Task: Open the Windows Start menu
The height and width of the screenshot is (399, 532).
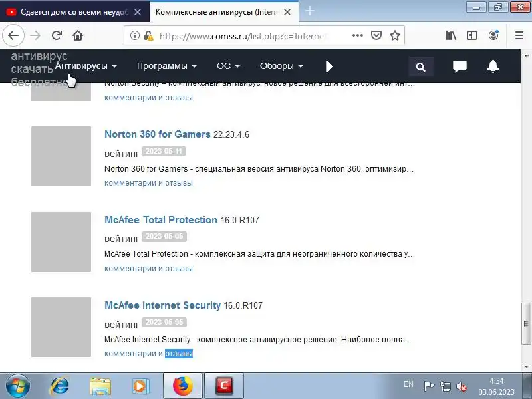Action: (x=18, y=386)
